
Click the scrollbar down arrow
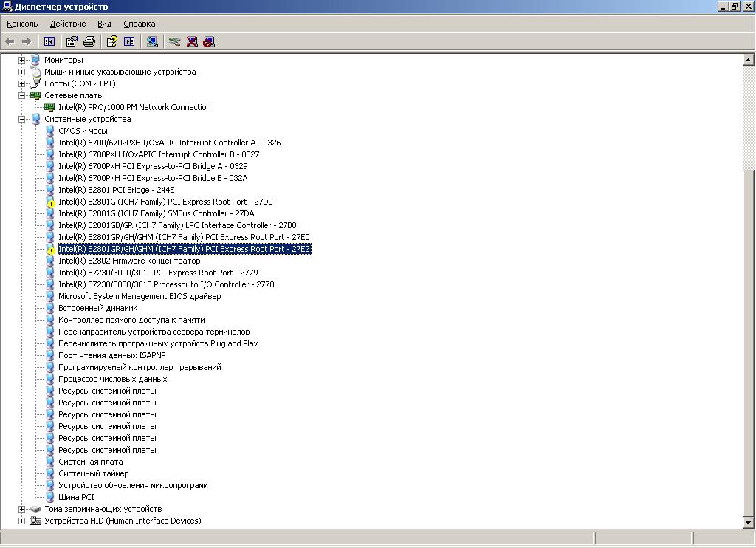pos(749,522)
